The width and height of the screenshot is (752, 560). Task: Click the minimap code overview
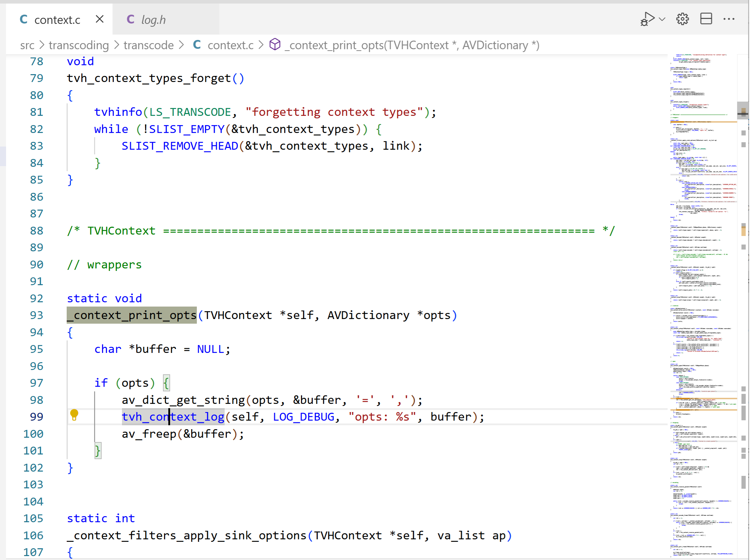703,307
